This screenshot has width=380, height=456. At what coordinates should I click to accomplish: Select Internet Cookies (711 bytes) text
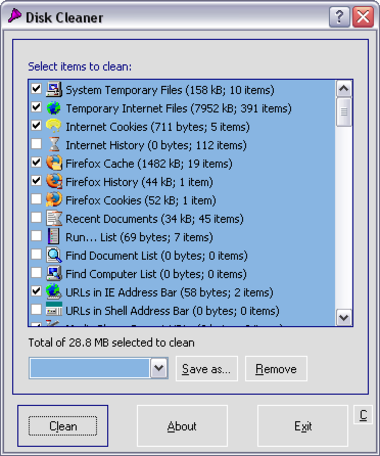click(157, 127)
